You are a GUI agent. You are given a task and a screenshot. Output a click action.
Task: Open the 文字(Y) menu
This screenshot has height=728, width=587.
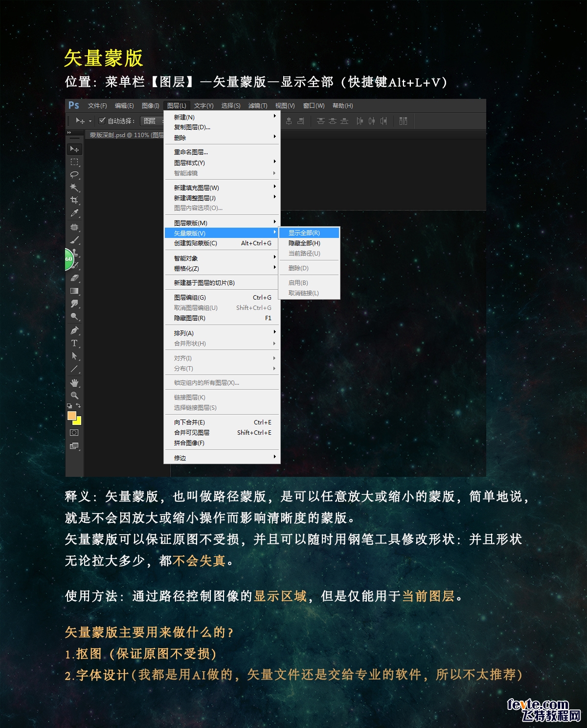203,106
